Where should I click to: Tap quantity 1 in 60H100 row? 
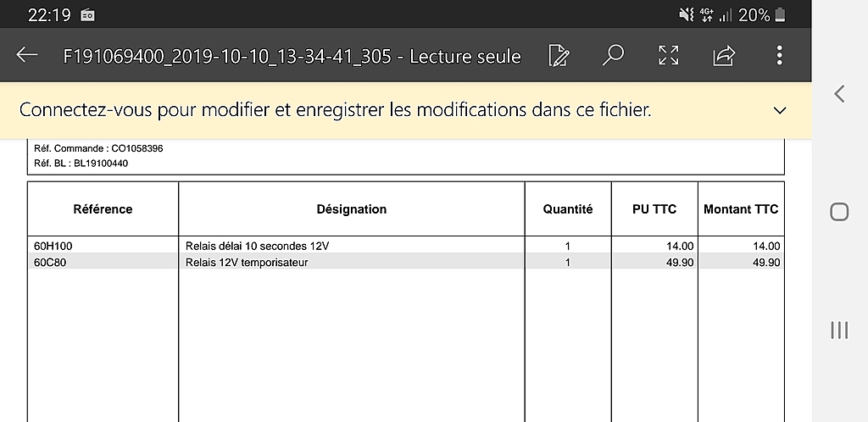coord(568,246)
